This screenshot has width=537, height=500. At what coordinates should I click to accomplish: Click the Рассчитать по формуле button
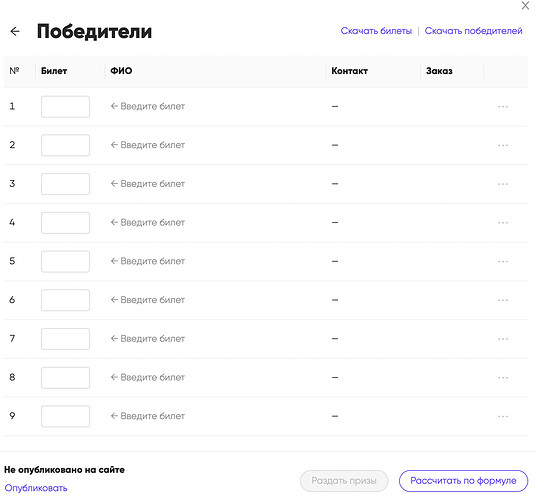point(463,480)
